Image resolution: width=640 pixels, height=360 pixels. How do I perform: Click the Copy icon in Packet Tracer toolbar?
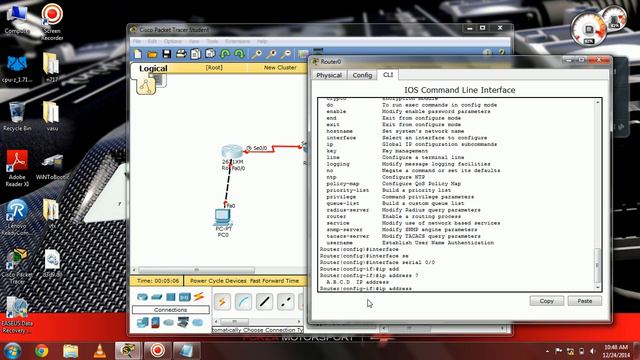coord(196,54)
